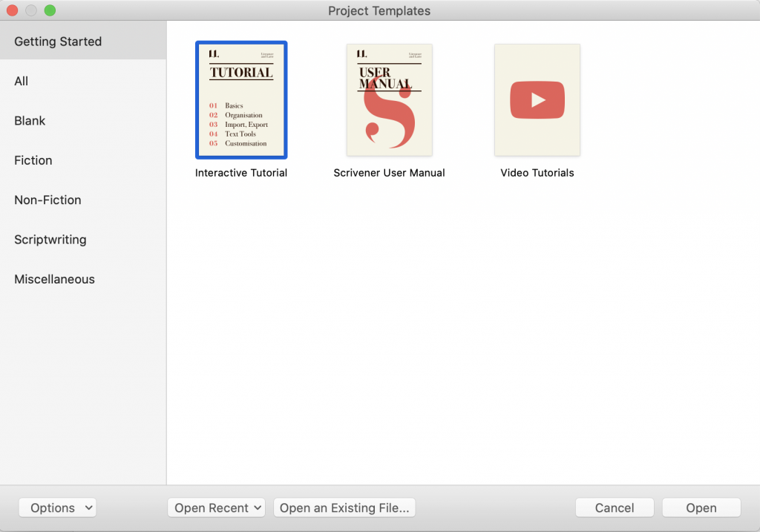Screen dimensions: 760x532
Task: Show the Miscellaneous templates list
Action: tap(54, 279)
